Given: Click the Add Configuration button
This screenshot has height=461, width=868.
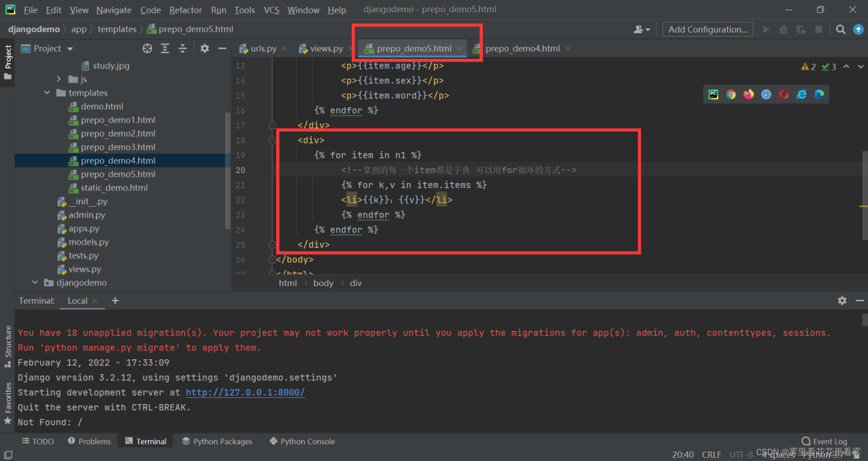Looking at the screenshot, I should click(707, 29).
